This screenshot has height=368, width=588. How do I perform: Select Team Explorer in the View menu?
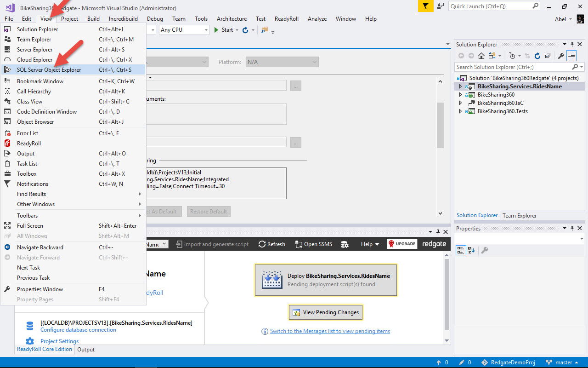pyautogui.click(x=73, y=40)
